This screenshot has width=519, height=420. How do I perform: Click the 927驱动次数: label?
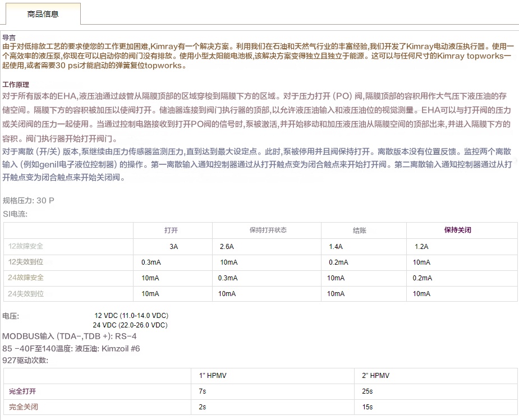(25, 361)
